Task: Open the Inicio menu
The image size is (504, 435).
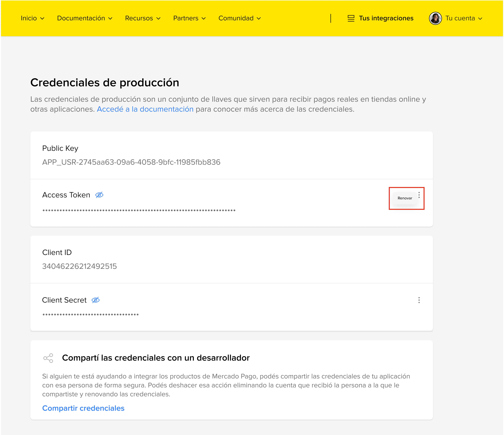Action: point(32,18)
